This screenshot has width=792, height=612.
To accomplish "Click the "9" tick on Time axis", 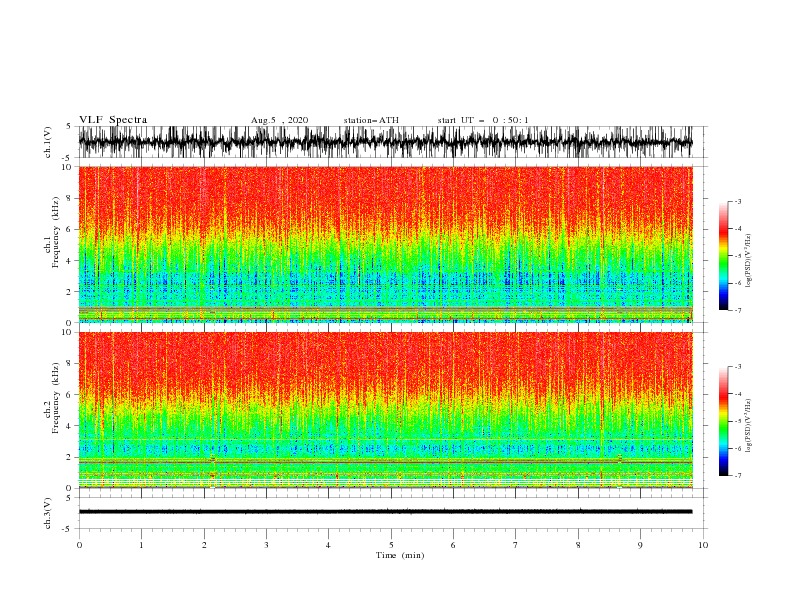I will tap(640, 545).
